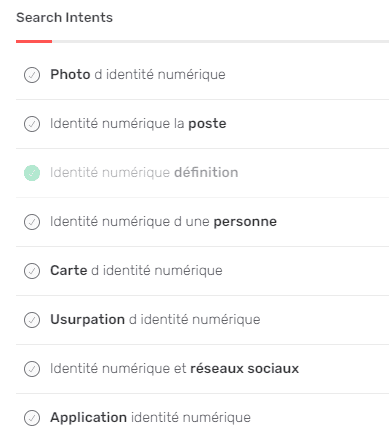Image resolution: width=389 pixels, height=438 pixels.
Task: Click the Identité numérique et réseaux sociaux text
Action: (x=174, y=369)
